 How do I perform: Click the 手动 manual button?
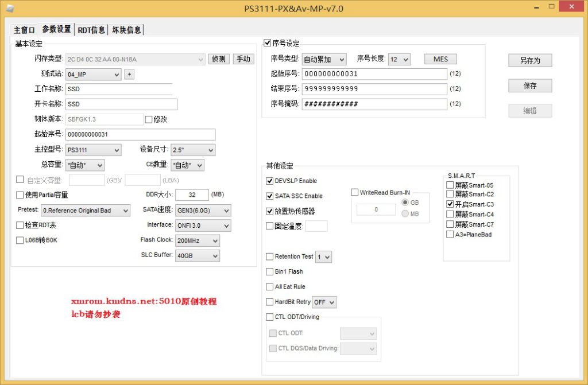point(243,59)
